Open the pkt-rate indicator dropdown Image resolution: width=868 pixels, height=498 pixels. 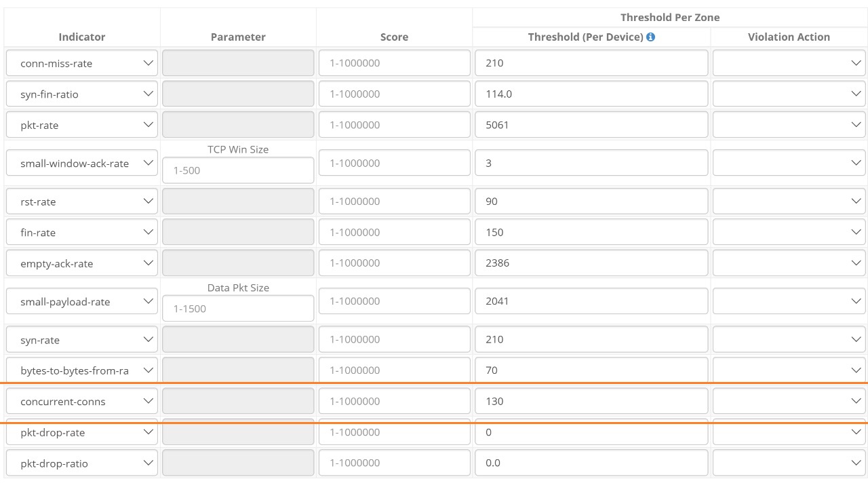tap(81, 126)
